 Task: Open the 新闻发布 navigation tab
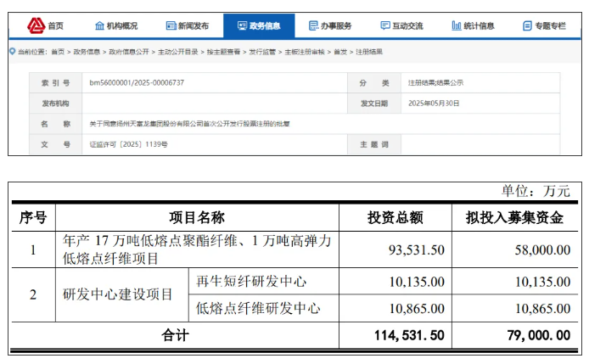(194, 25)
